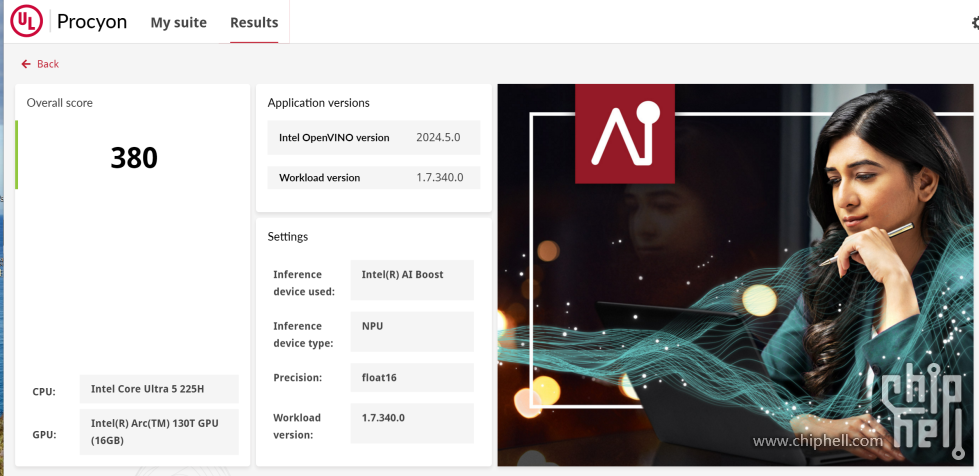Click the AI benchmark banner image
The width and height of the screenshot is (979, 476).
point(735,275)
